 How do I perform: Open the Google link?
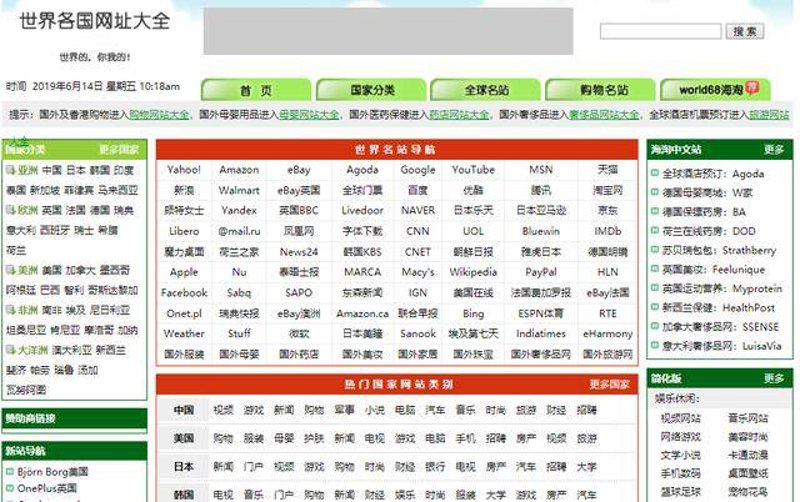(x=417, y=170)
